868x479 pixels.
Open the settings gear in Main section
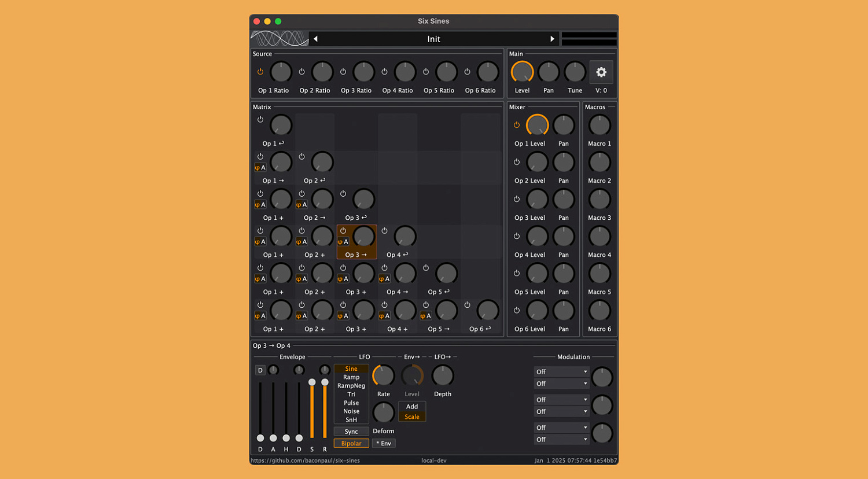coord(601,72)
